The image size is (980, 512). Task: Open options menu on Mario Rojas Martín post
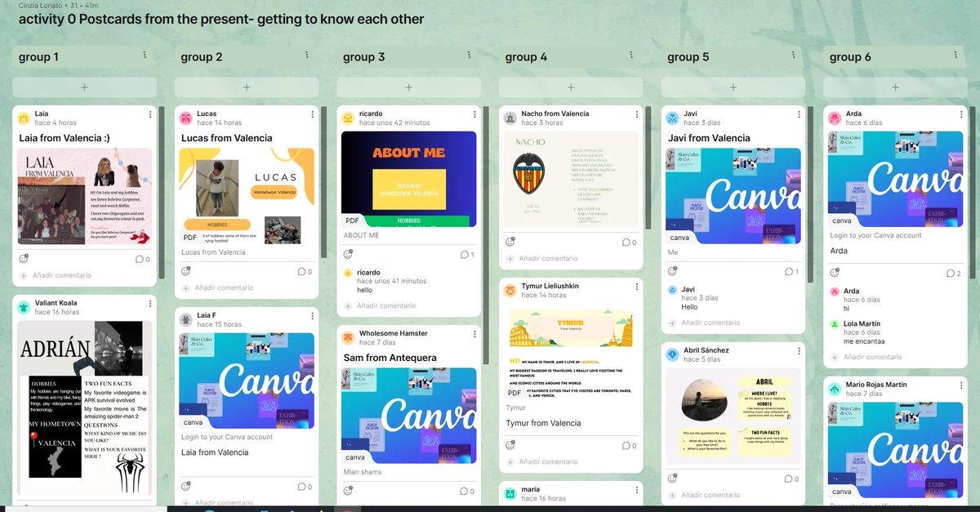pyautogui.click(x=960, y=385)
